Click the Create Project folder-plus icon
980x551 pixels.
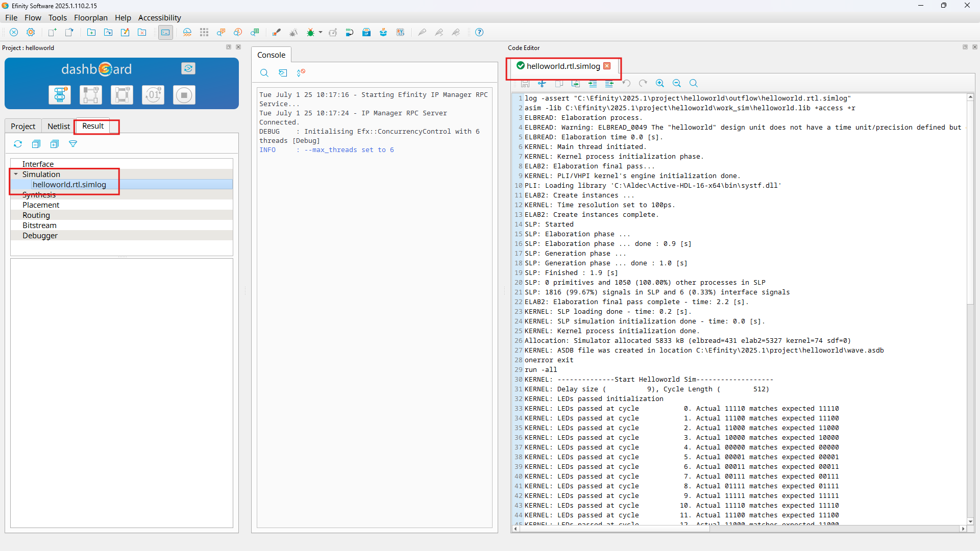point(91,32)
